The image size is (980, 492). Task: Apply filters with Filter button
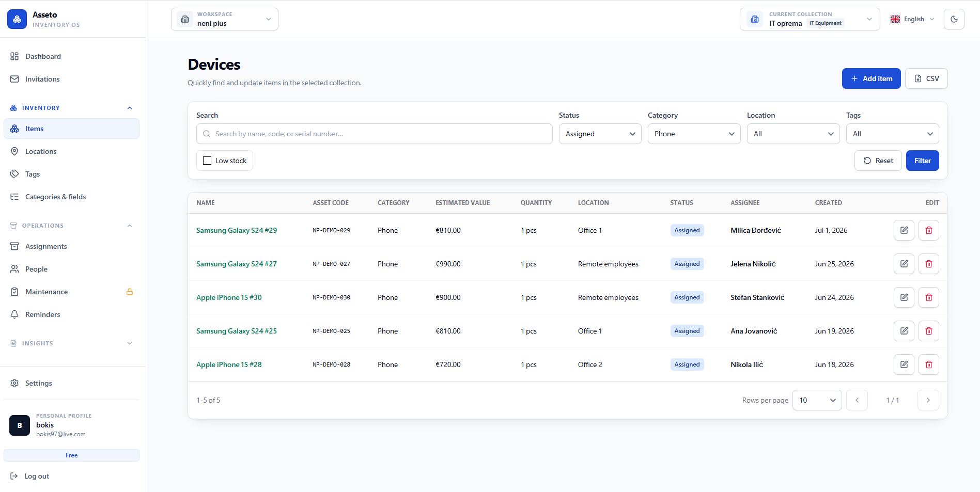point(922,161)
